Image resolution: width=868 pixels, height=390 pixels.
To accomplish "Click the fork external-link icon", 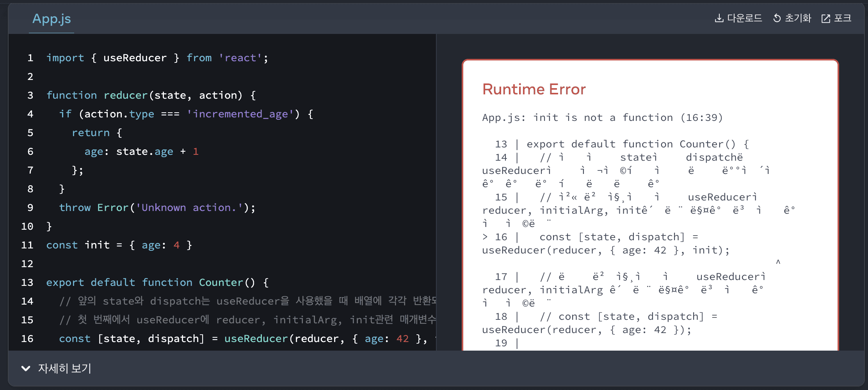I will pos(825,19).
